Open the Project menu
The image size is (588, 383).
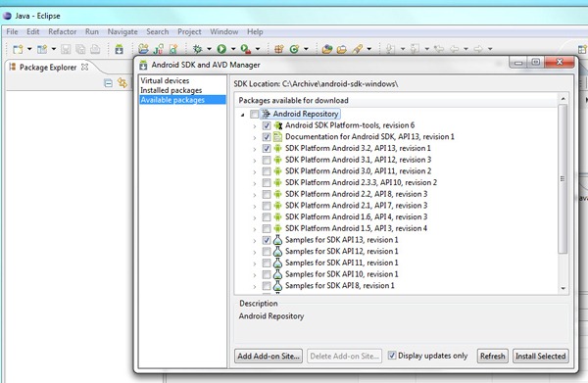pos(189,32)
